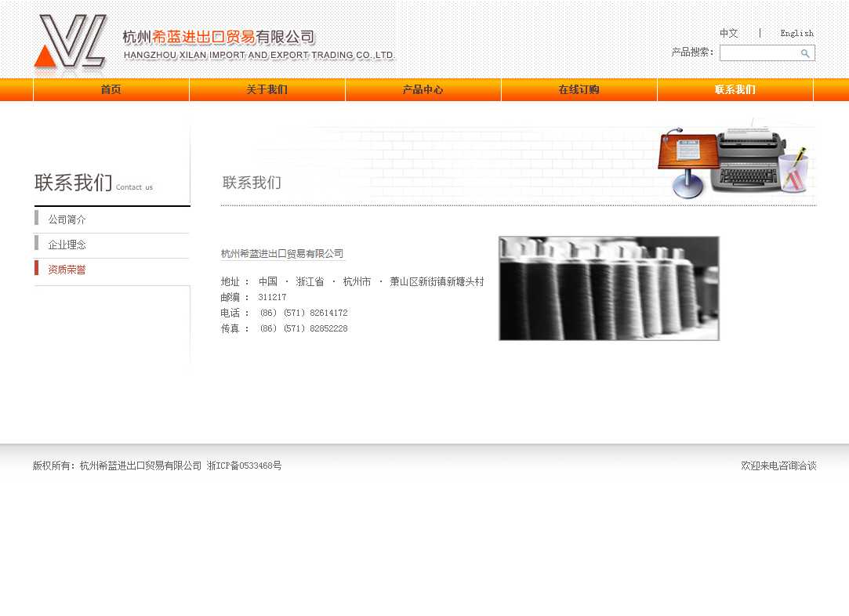Click the 浙ICP备0533468号 footer text
This screenshot has width=849, height=616.
[x=244, y=466]
